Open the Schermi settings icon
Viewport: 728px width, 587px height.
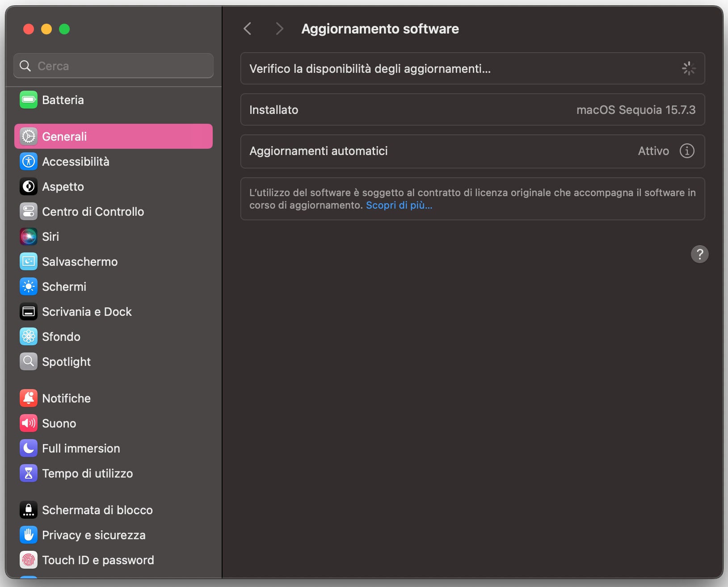coord(28,286)
